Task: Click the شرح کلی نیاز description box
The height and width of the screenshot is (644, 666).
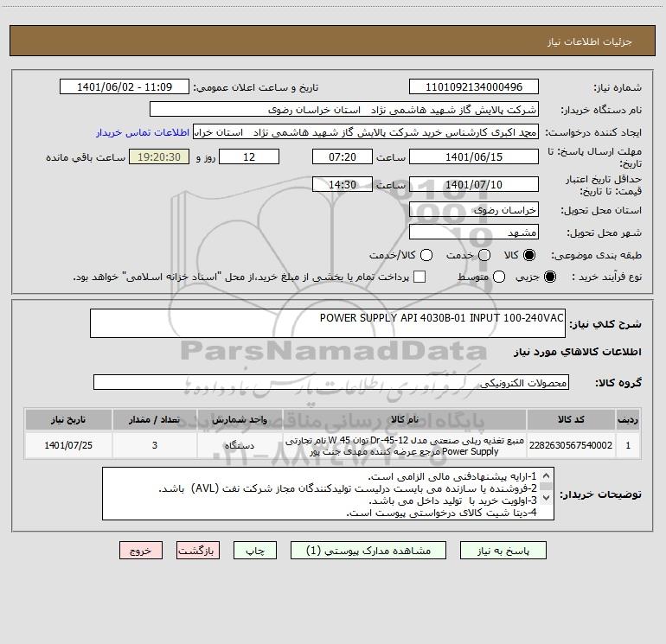Action: click(x=328, y=323)
